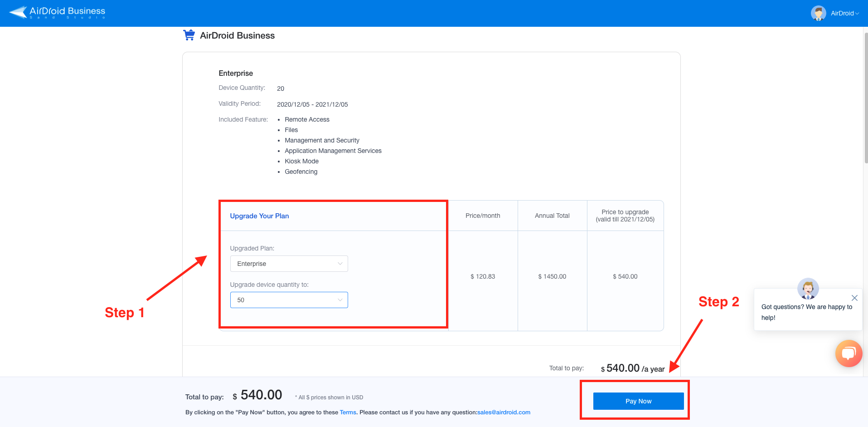This screenshot has width=868, height=427.
Task: Click the Geofencing feature item
Action: click(x=301, y=172)
